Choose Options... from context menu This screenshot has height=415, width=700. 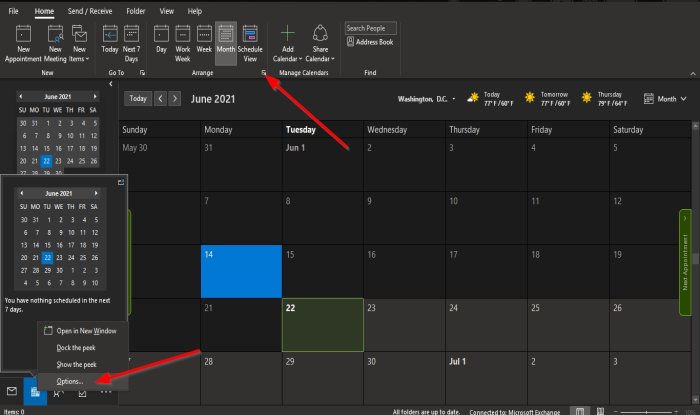(x=83, y=382)
